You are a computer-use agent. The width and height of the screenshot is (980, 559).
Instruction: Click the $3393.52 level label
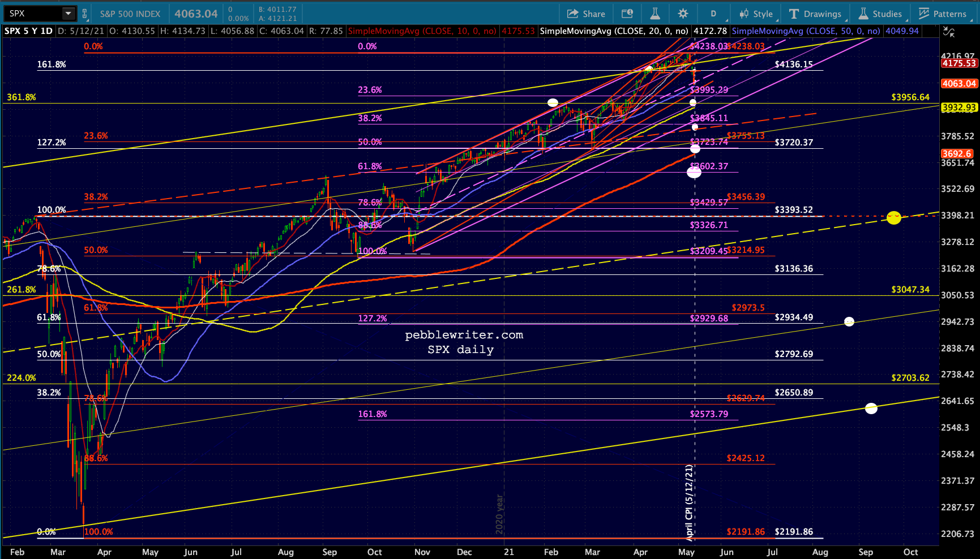click(x=794, y=210)
